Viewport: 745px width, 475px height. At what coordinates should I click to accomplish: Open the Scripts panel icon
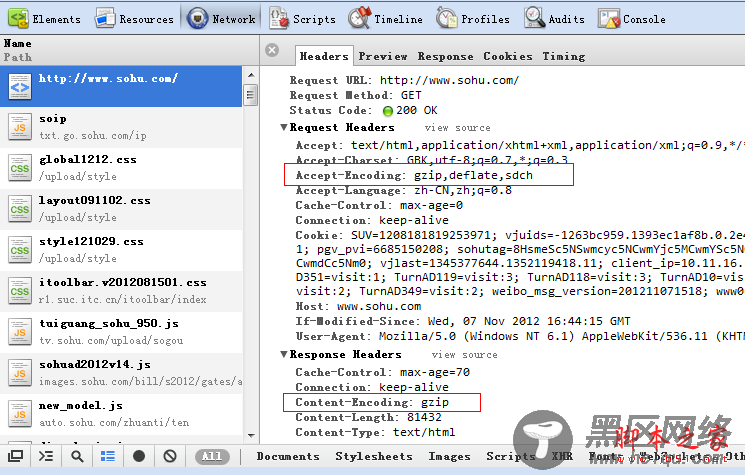[278, 19]
